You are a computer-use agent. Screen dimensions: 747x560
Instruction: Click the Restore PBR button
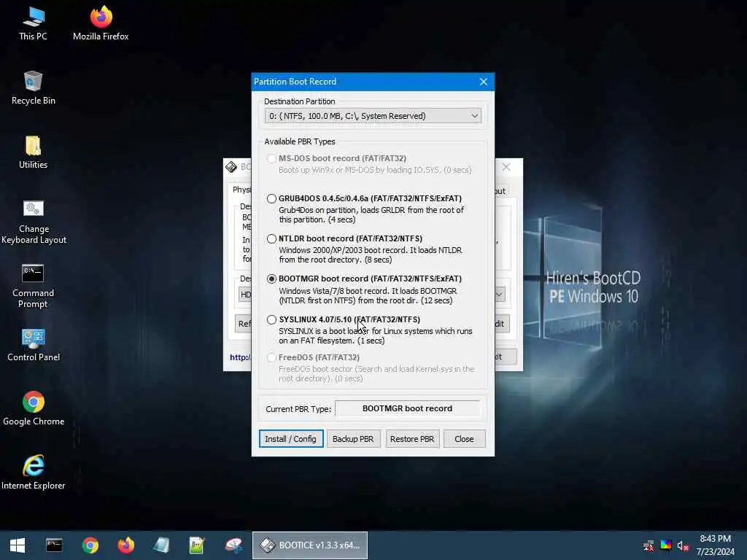[412, 438]
